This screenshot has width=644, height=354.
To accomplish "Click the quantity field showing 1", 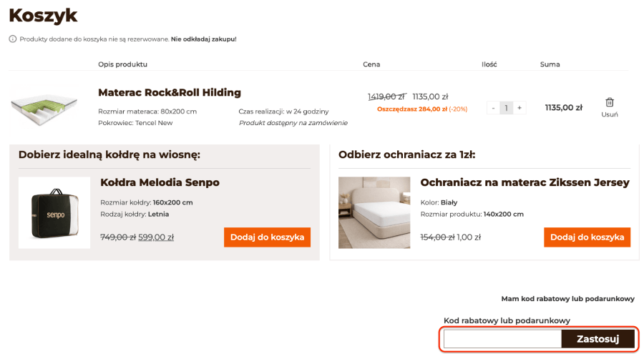I will [x=506, y=108].
